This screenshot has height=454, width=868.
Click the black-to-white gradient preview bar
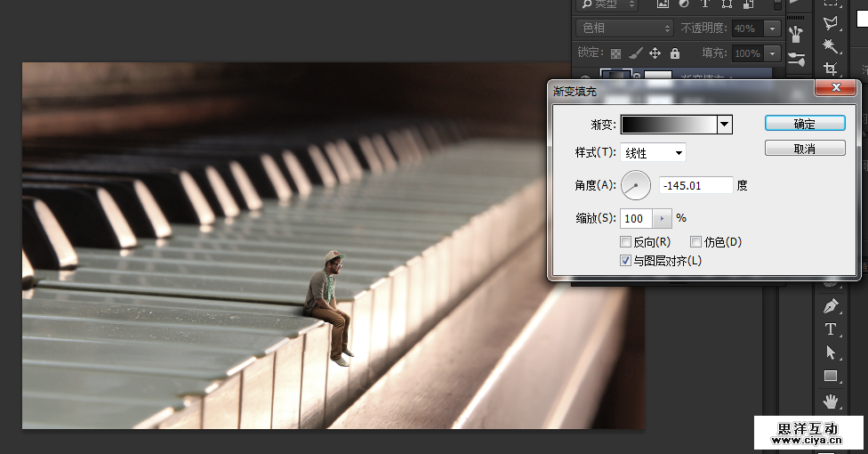click(x=669, y=125)
